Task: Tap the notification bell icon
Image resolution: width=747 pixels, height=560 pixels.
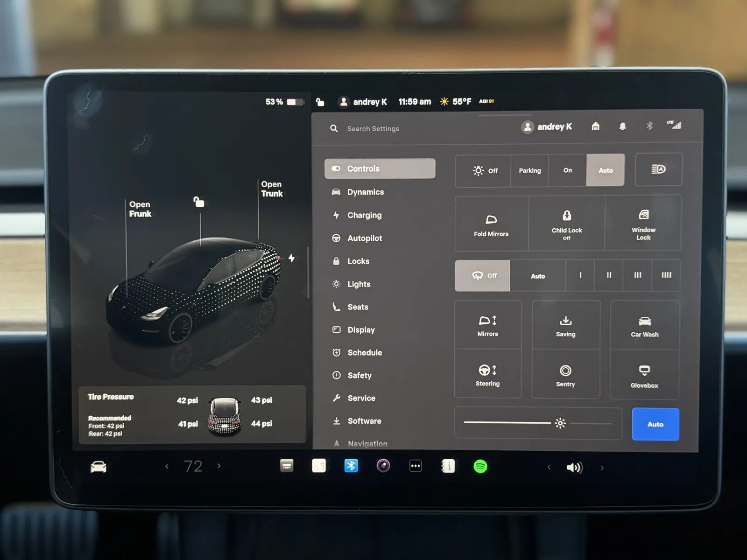Action: click(x=622, y=126)
